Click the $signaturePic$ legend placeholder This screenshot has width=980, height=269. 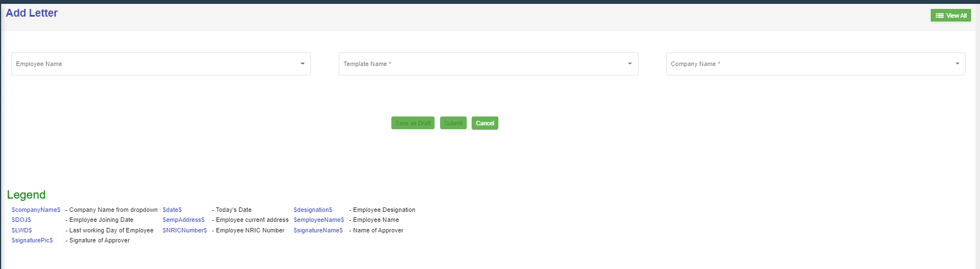click(32, 240)
